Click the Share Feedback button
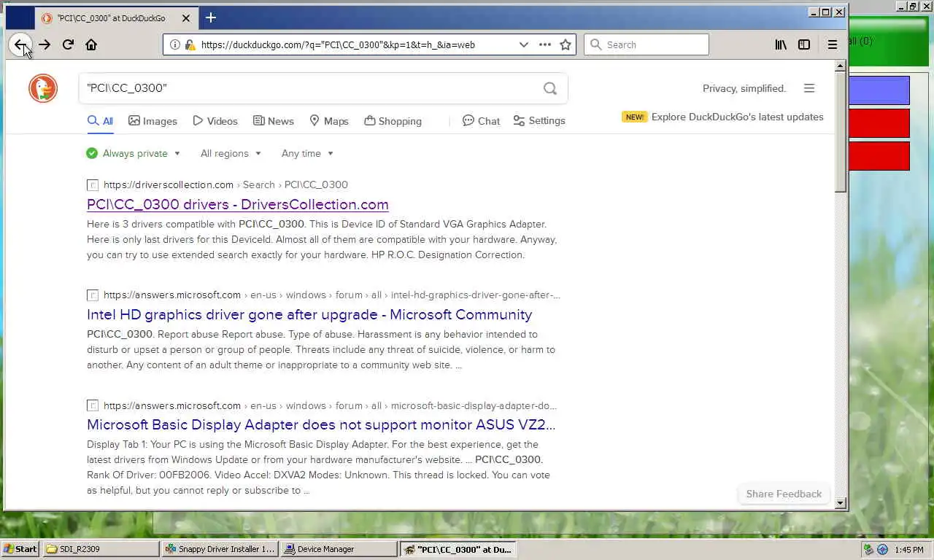 [x=784, y=494]
